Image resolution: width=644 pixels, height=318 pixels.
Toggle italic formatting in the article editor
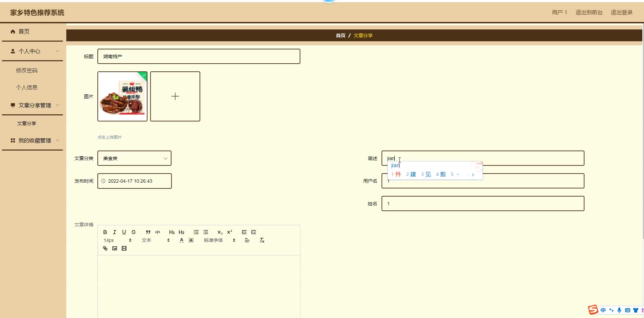tap(115, 232)
